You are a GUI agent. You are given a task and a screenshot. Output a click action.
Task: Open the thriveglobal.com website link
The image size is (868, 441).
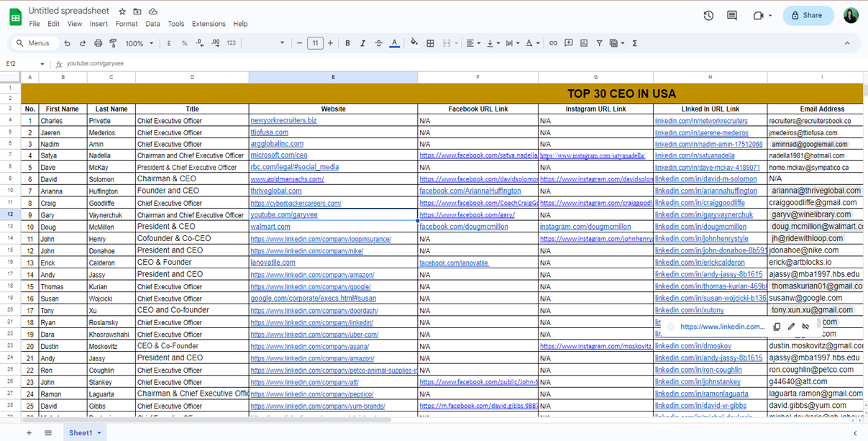[276, 191]
